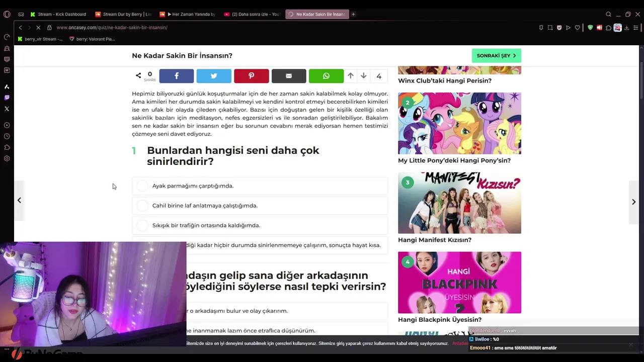Open the striped GX Mods sidebar icon
This screenshot has width=644, height=362.
(7, 59)
